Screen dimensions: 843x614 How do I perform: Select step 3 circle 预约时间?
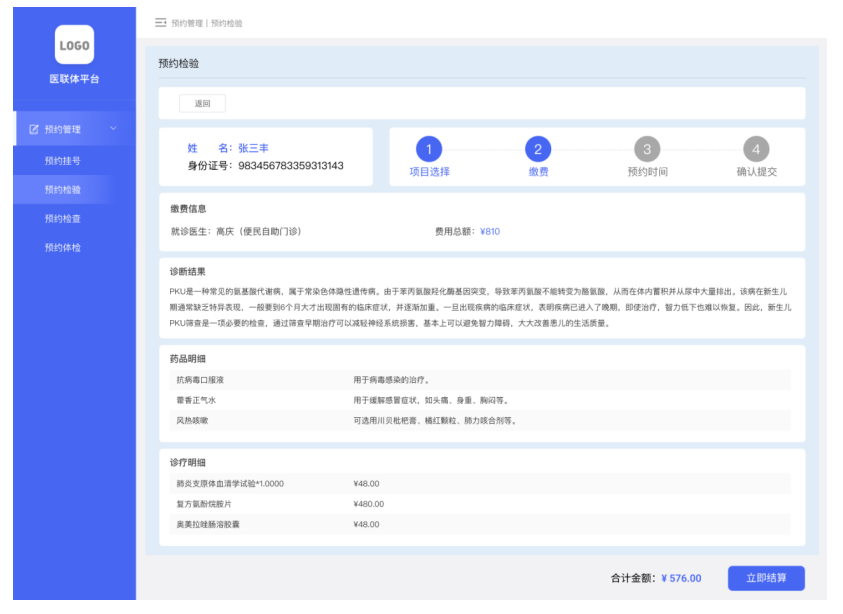[x=647, y=150]
